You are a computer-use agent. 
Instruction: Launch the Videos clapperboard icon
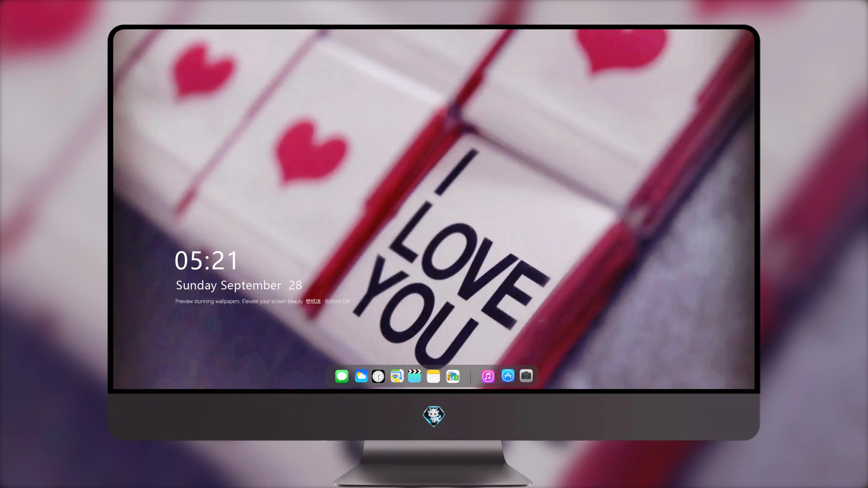pos(415,376)
